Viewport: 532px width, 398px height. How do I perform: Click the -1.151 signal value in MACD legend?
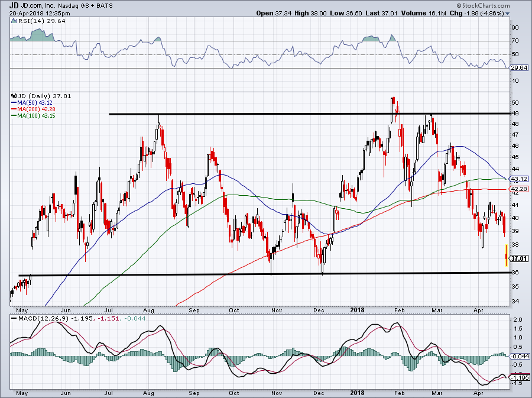109,319
